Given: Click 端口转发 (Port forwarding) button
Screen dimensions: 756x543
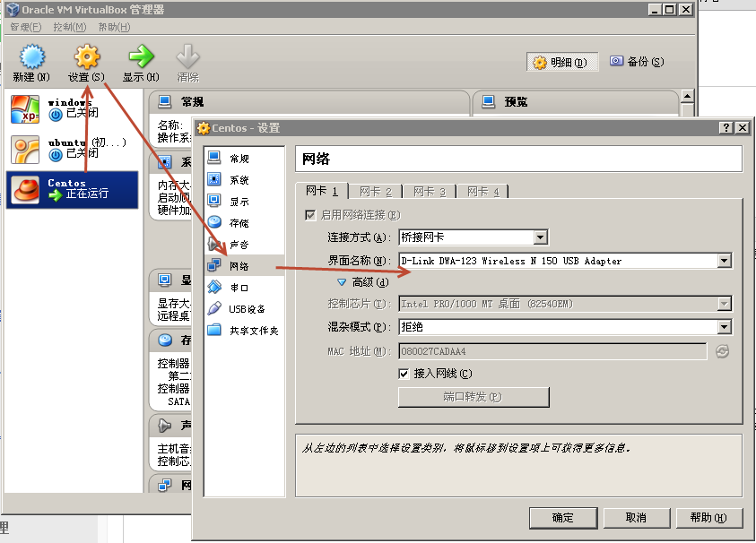Looking at the screenshot, I should pyautogui.click(x=474, y=397).
